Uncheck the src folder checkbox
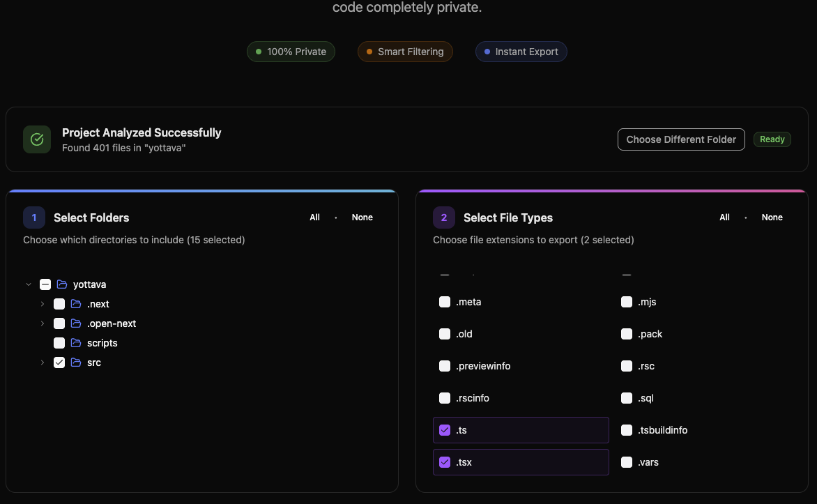 [x=59, y=362]
